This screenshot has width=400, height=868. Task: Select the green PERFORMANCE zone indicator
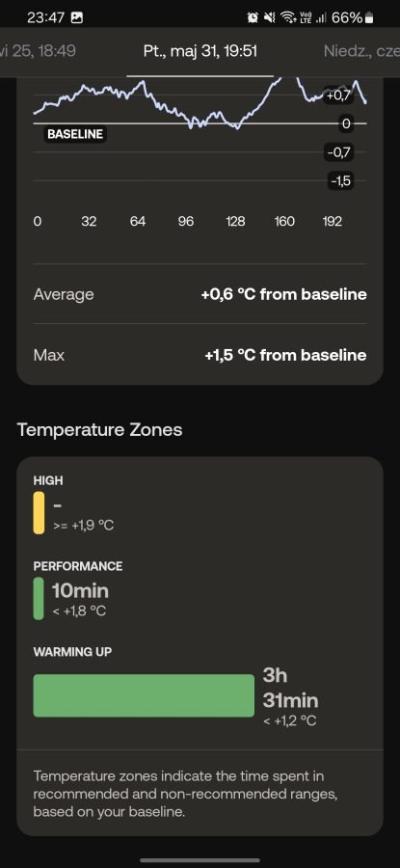(x=39, y=598)
